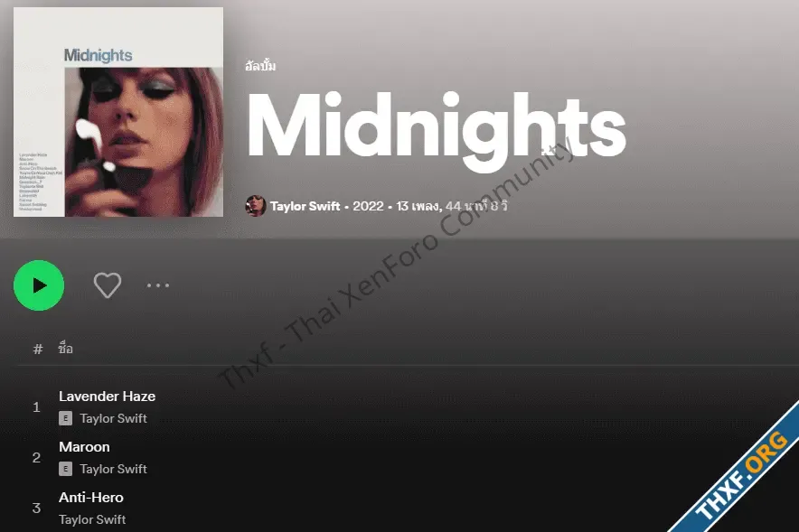The image size is (799, 532).
Task: Select the Anti-Hero track title
Action: 90,498
